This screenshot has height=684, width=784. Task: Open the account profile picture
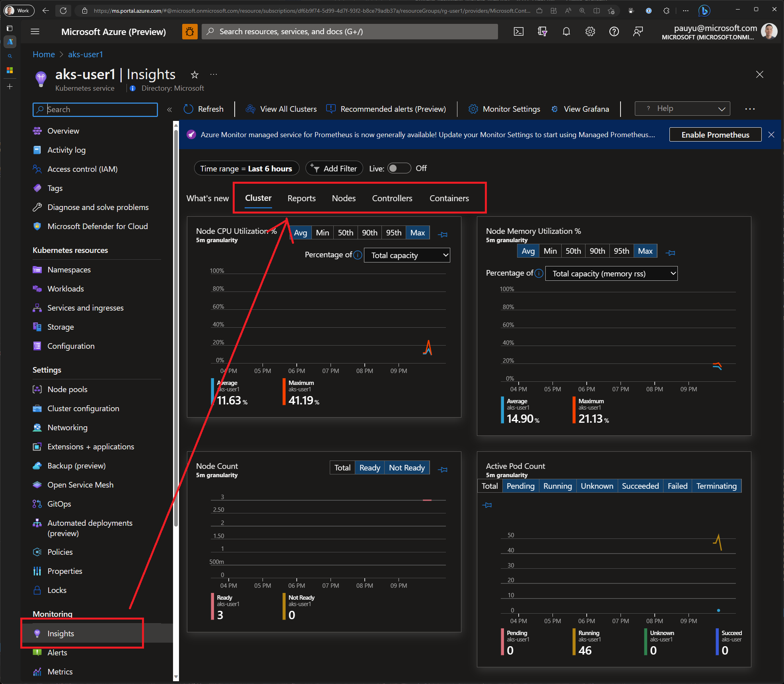coord(769,31)
